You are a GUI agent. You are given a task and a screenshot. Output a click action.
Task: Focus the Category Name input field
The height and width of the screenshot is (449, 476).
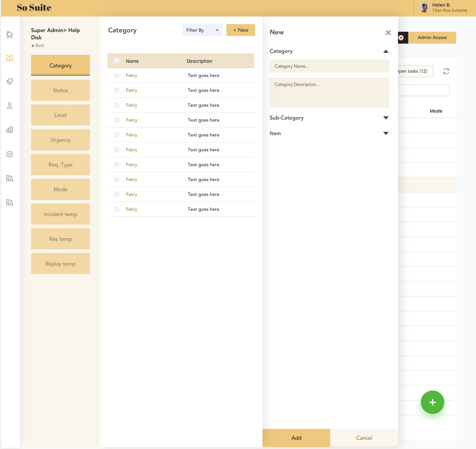click(329, 66)
